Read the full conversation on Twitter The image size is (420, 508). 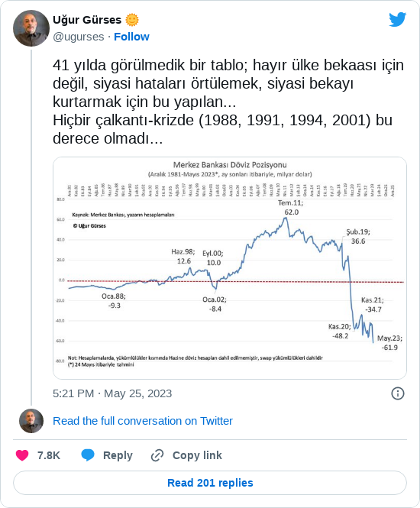143,421
